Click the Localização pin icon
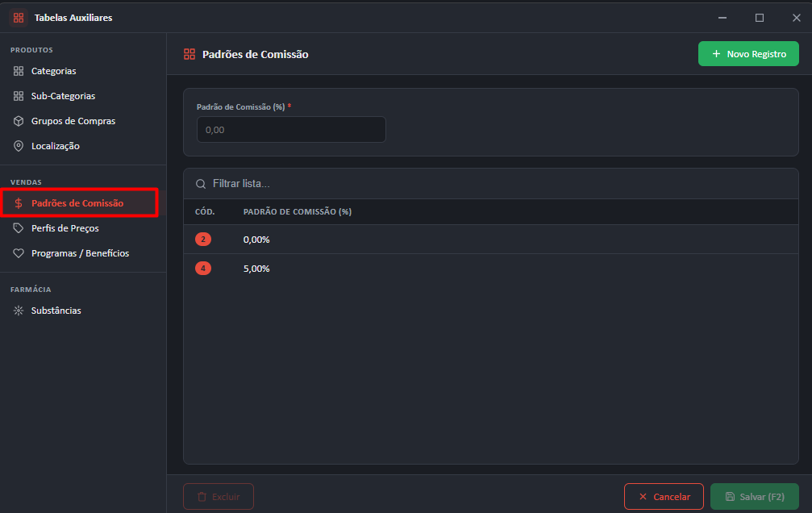Image resolution: width=812 pixels, height=513 pixels. [x=19, y=146]
